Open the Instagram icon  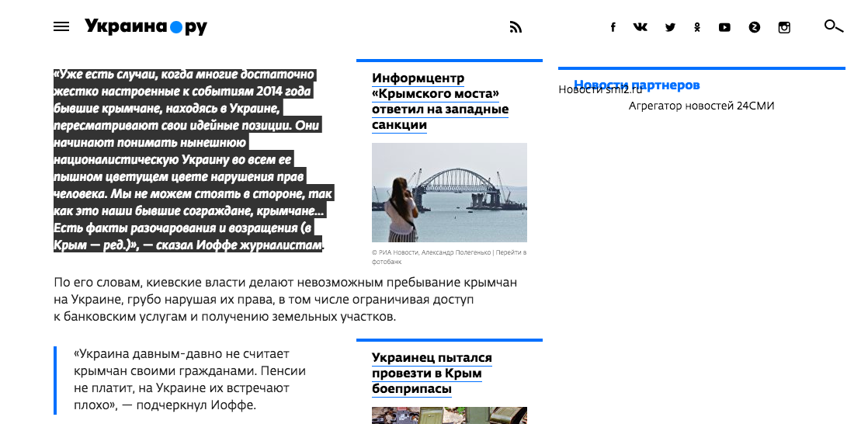784,27
